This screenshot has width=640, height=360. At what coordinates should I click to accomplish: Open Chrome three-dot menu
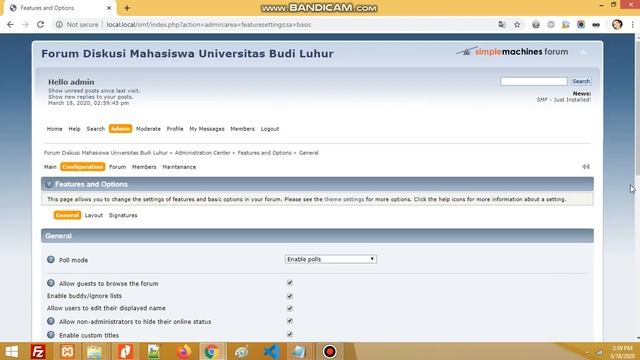(x=632, y=24)
